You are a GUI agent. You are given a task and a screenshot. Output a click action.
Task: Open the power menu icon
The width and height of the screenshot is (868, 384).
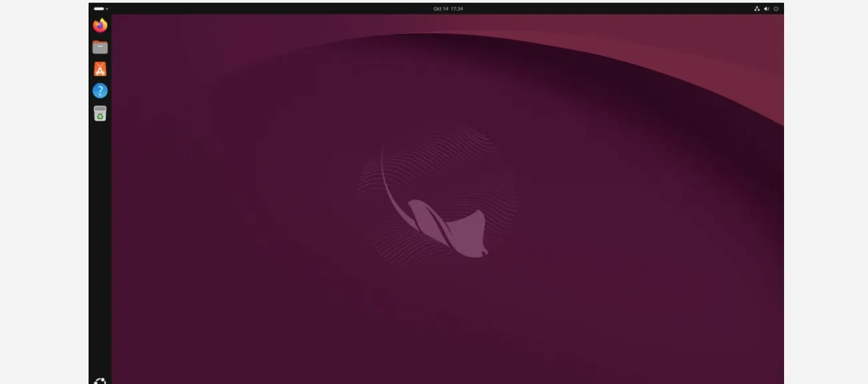coord(775,9)
